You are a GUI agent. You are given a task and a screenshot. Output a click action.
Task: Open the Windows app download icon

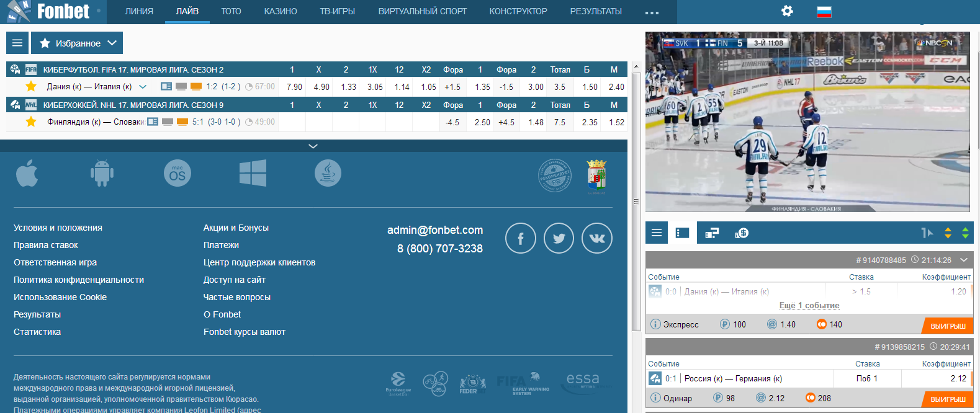253,173
